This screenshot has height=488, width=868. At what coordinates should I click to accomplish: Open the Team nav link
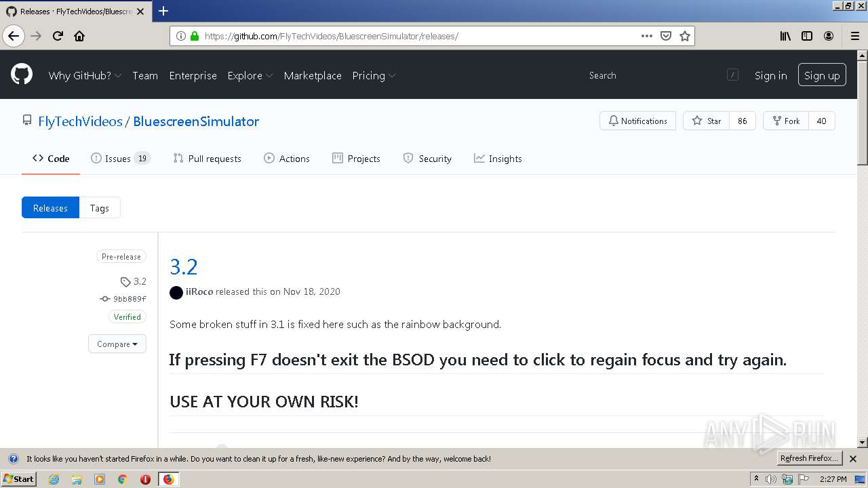pos(145,75)
